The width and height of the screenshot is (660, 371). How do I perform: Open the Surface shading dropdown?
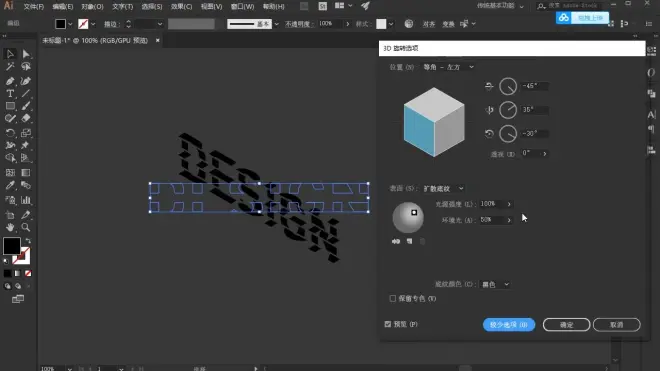pyautogui.click(x=444, y=189)
